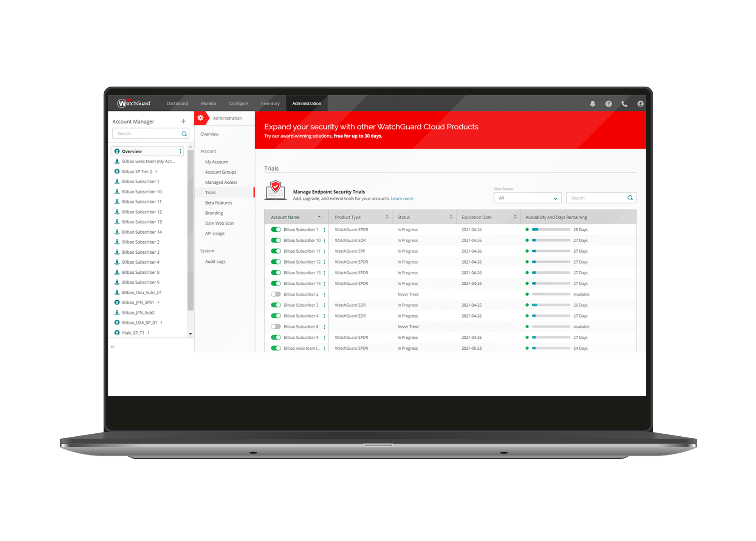This screenshot has height=541, width=756.
Task: Open options menu for Bilbao Subscriber 12
Action: [324, 262]
